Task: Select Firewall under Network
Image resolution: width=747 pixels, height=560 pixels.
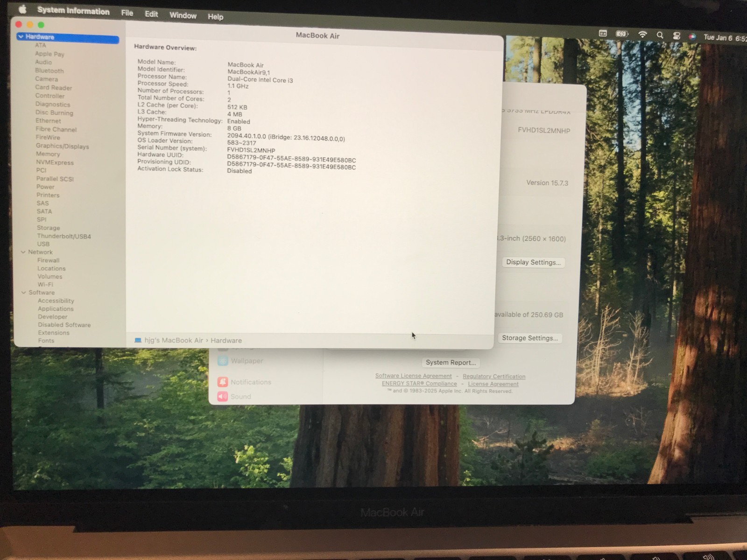Action: coord(49,260)
